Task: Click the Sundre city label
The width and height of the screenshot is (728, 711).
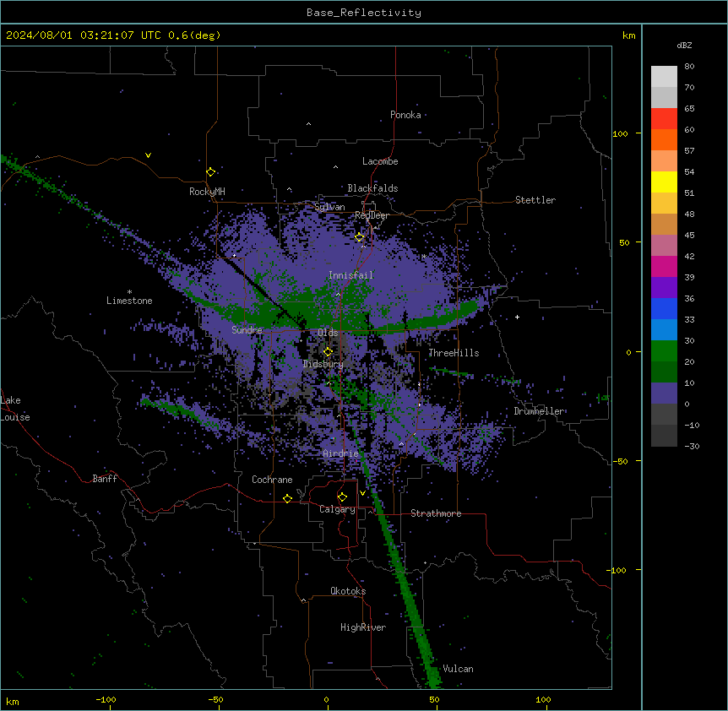Action: point(247,330)
